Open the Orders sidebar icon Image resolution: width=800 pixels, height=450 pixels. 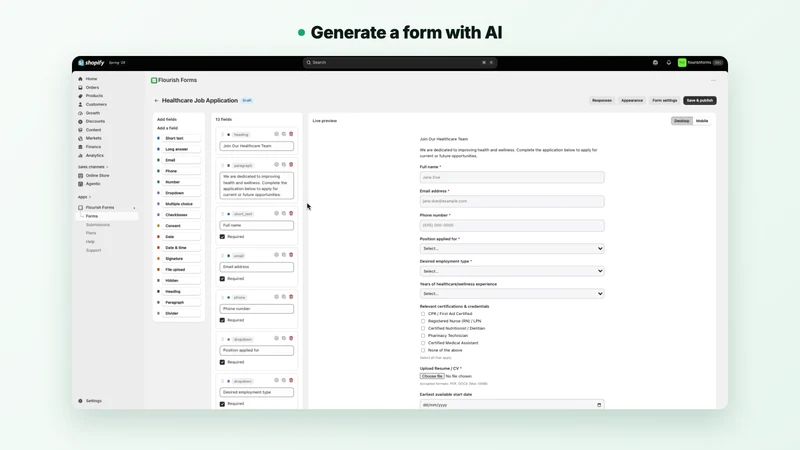[80, 88]
